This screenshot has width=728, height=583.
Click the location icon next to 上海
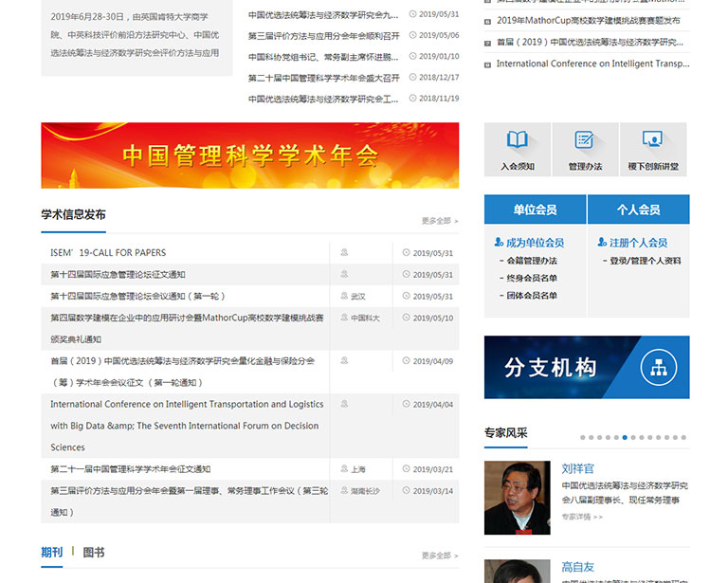coord(344,469)
